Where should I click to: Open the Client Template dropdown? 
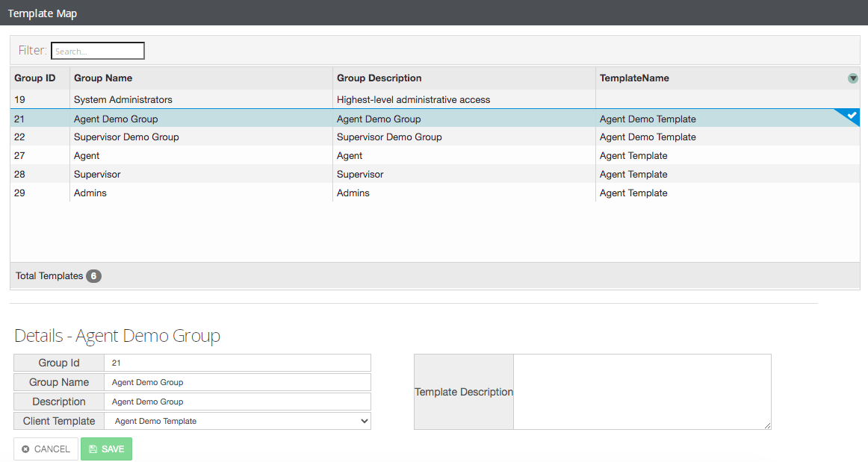[238, 421]
